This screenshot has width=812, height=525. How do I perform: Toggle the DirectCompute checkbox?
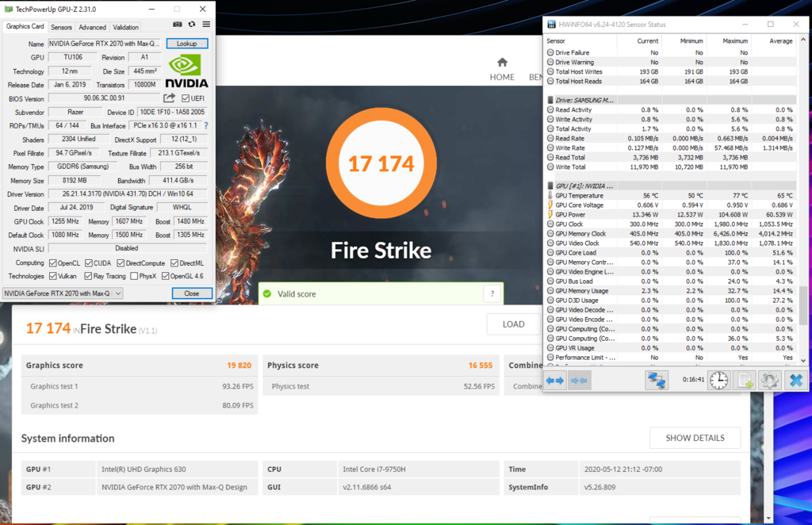coord(121,263)
